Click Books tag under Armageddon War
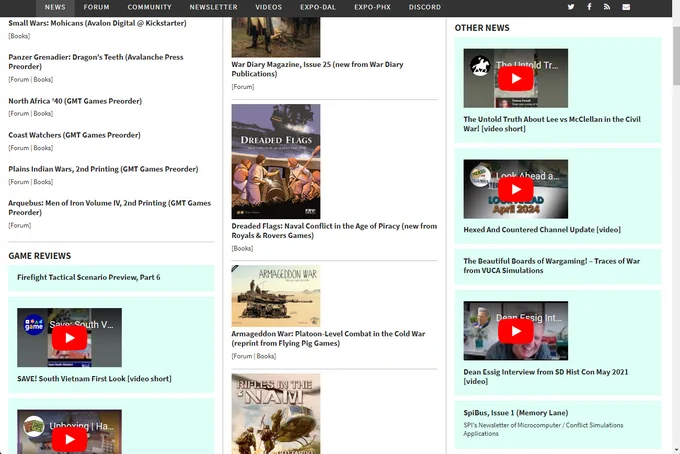 pos(265,356)
